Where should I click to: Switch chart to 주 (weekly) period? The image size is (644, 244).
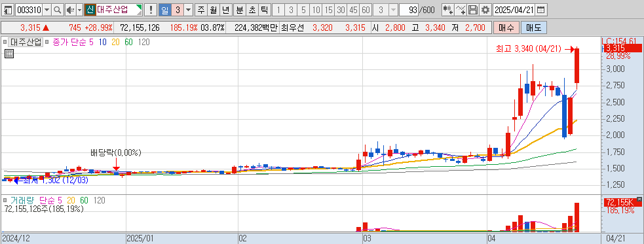(200, 10)
